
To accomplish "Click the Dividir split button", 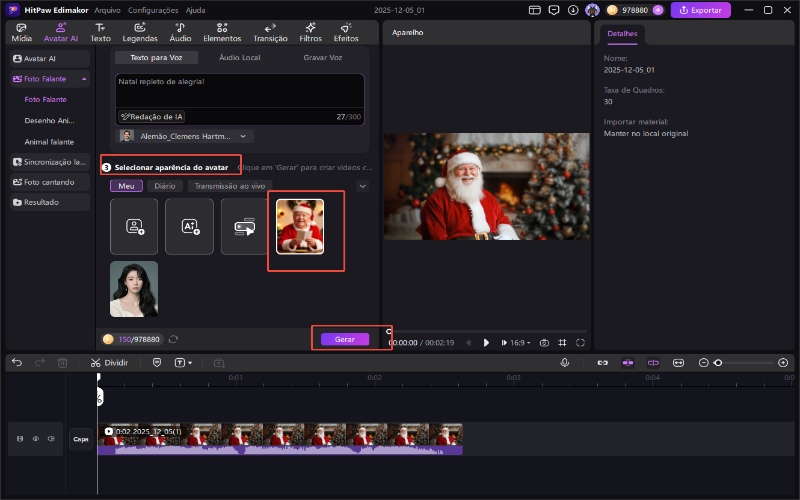I will coord(110,363).
